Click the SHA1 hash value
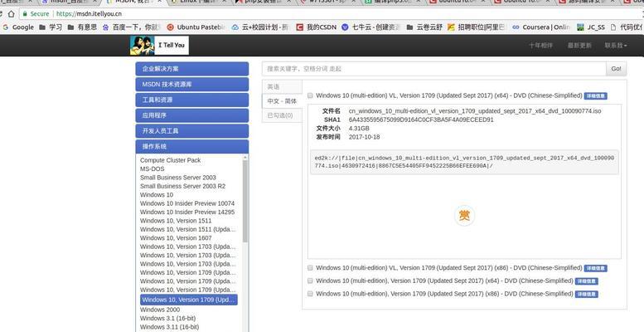The width and height of the screenshot is (644, 332). pos(421,120)
